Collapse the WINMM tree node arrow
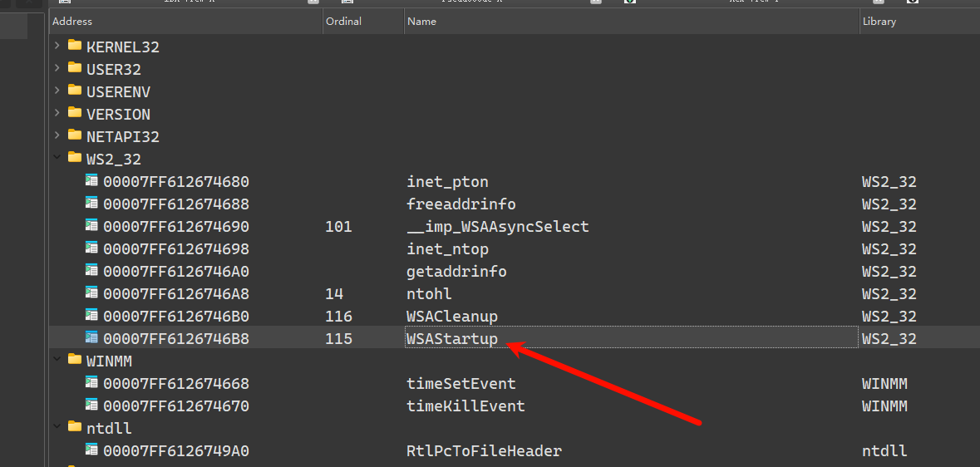The height and width of the screenshot is (467, 980). (57, 361)
